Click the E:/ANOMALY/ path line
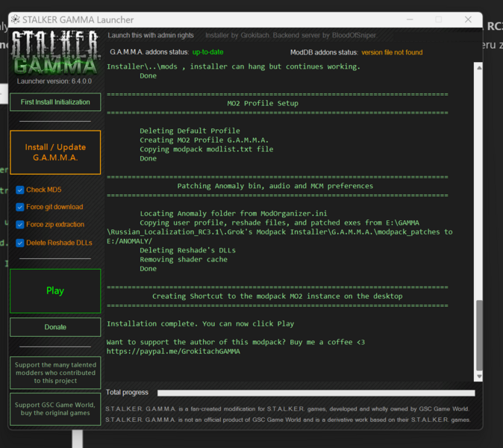This screenshot has height=448, width=503. pos(129,241)
